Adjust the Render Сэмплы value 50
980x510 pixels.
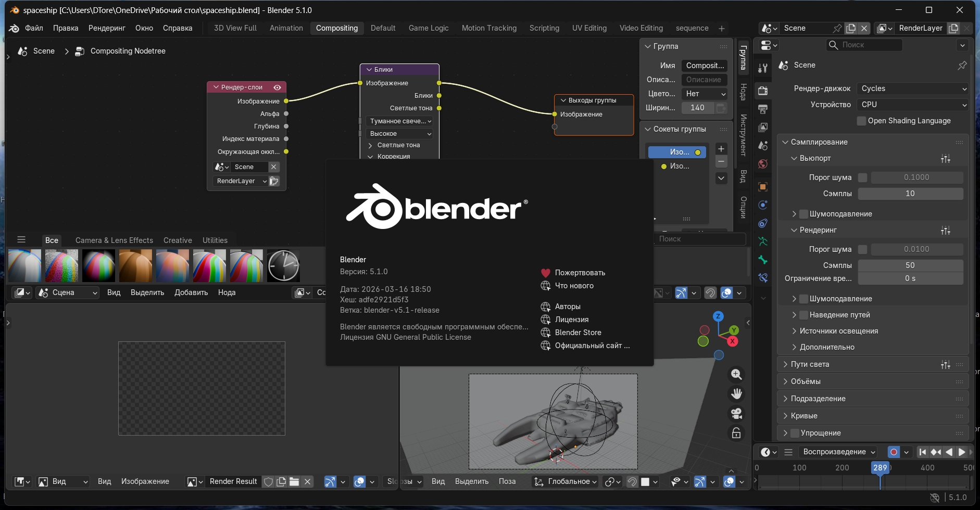tap(910, 265)
